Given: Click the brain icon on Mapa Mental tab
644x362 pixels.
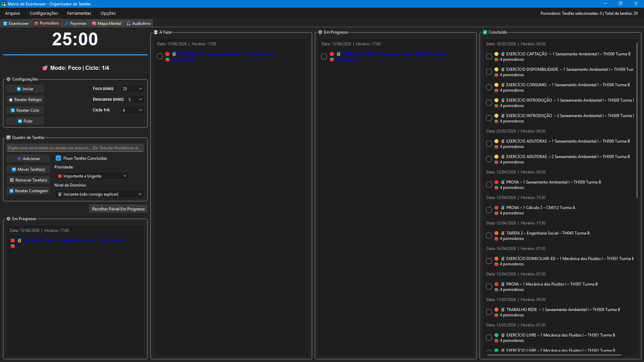Looking at the screenshot, I should (94, 23).
